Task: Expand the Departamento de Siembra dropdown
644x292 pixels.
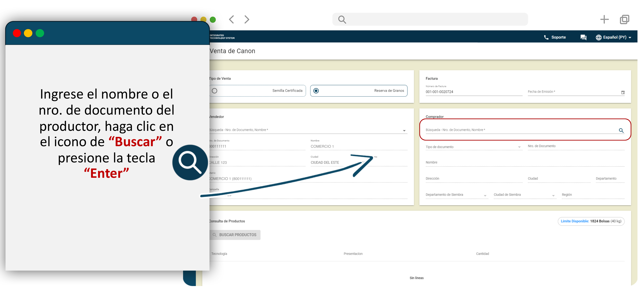Action: [485, 196]
